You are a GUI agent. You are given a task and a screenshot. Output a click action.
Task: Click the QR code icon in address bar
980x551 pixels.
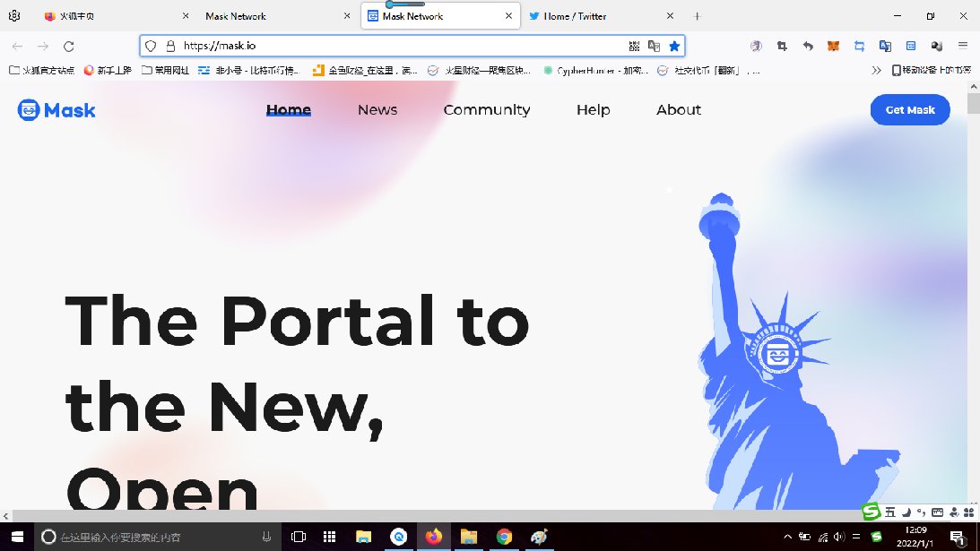point(634,46)
